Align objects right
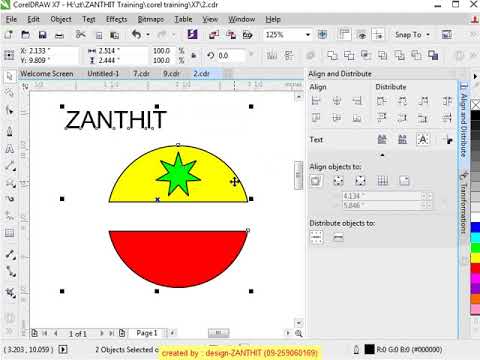Viewport: 480px width, 360px height. [357, 101]
